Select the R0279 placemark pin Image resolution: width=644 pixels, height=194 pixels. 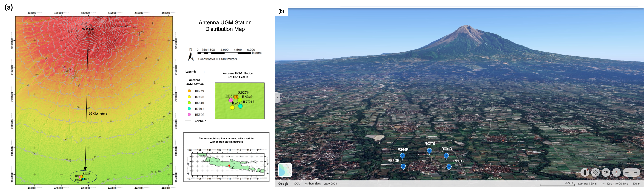[x=429, y=151]
